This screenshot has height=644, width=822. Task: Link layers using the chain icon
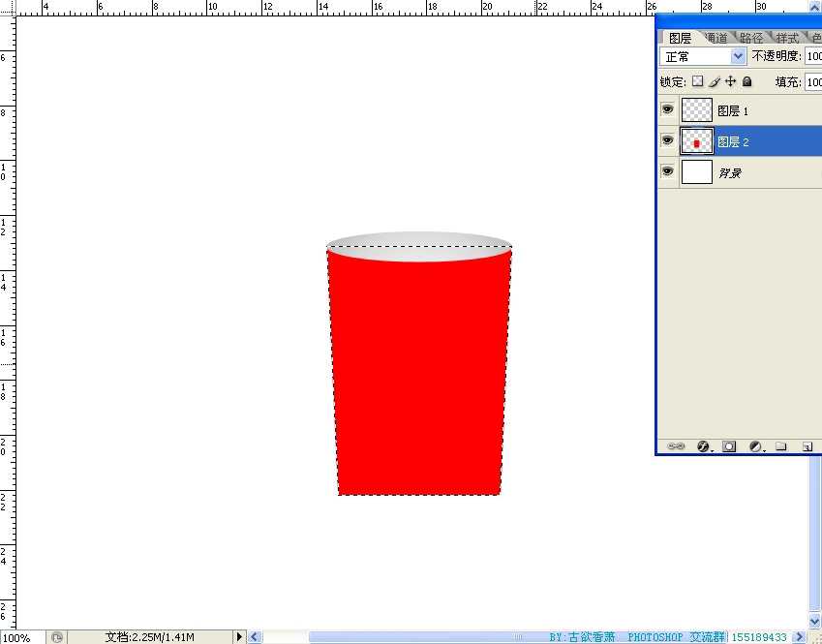(x=676, y=446)
